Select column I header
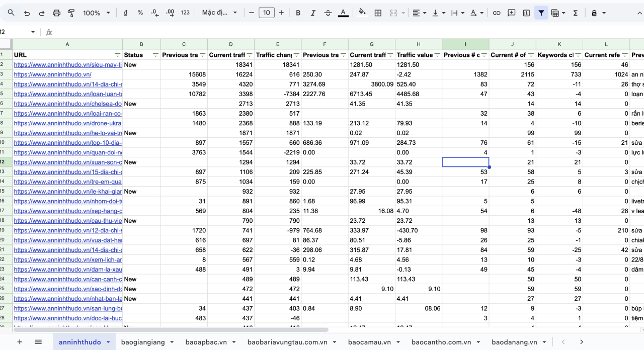 pos(465,44)
